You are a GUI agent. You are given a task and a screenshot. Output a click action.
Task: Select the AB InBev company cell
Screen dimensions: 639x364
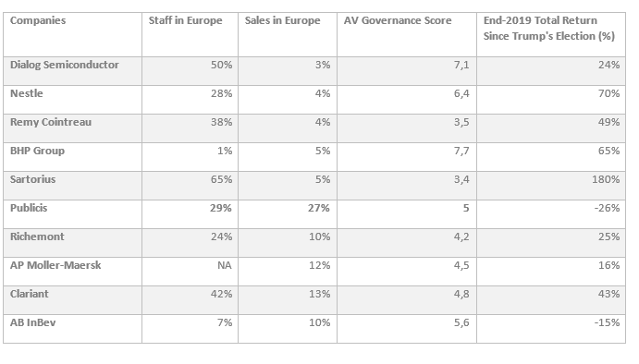(x=72, y=329)
